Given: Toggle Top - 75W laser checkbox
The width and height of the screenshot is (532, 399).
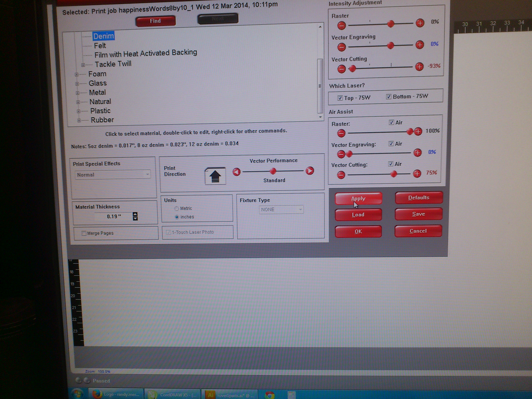Looking at the screenshot, I should [340, 98].
